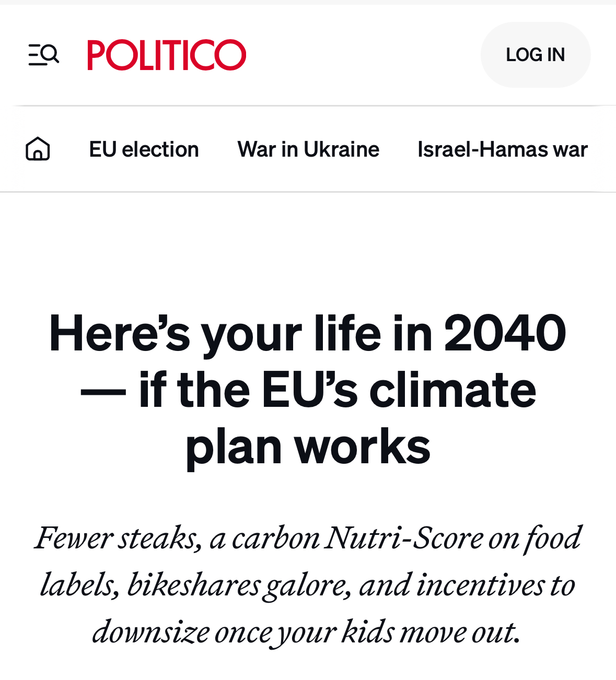Image resolution: width=616 pixels, height=680 pixels.
Task: Click "plan works" headline line
Action: (x=308, y=446)
